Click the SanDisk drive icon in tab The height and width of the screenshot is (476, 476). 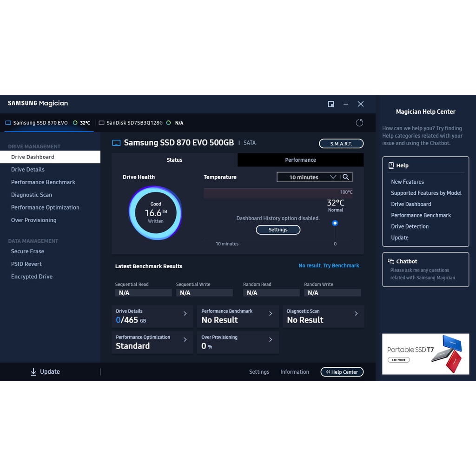101,123
